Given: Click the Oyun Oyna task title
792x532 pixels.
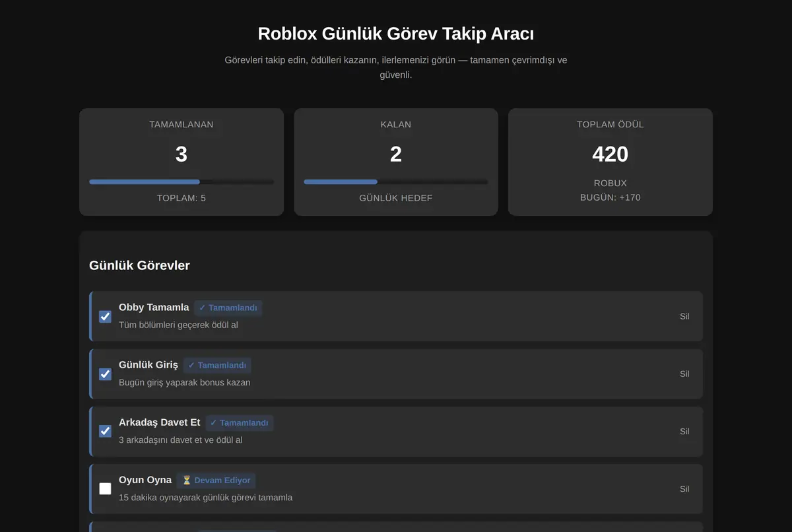Looking at the screenshot, I should click(145, 480).
